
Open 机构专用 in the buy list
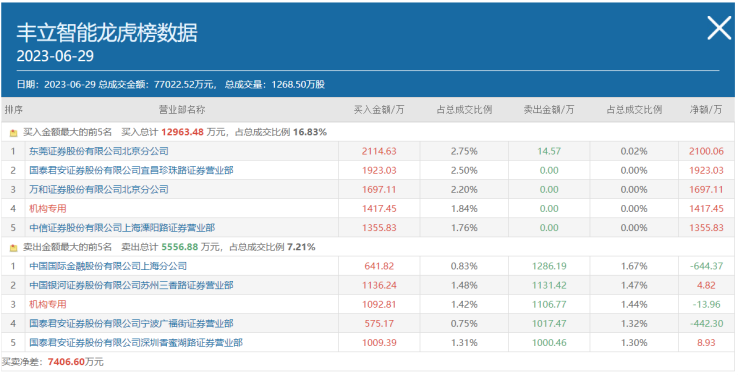point(48,208)
